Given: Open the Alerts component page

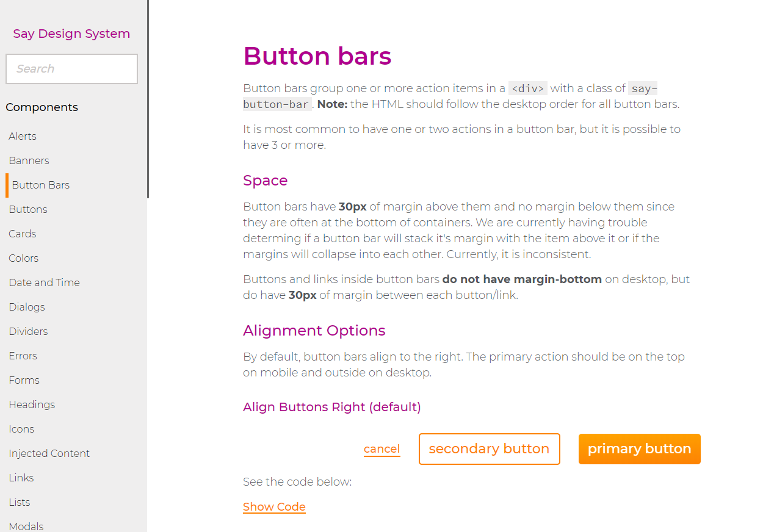Looking at the screenshot, I should 23,136.
